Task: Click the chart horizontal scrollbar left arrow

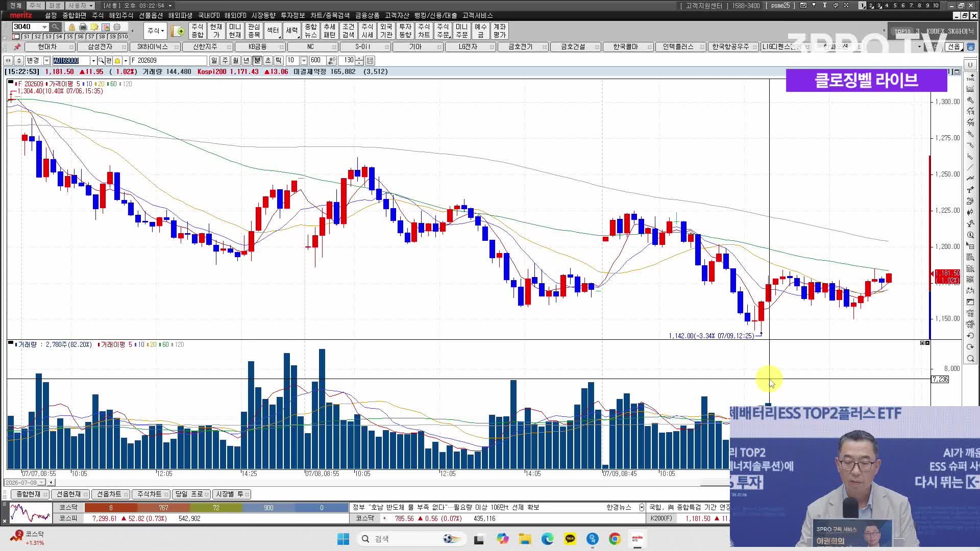Action: (51, 482)
